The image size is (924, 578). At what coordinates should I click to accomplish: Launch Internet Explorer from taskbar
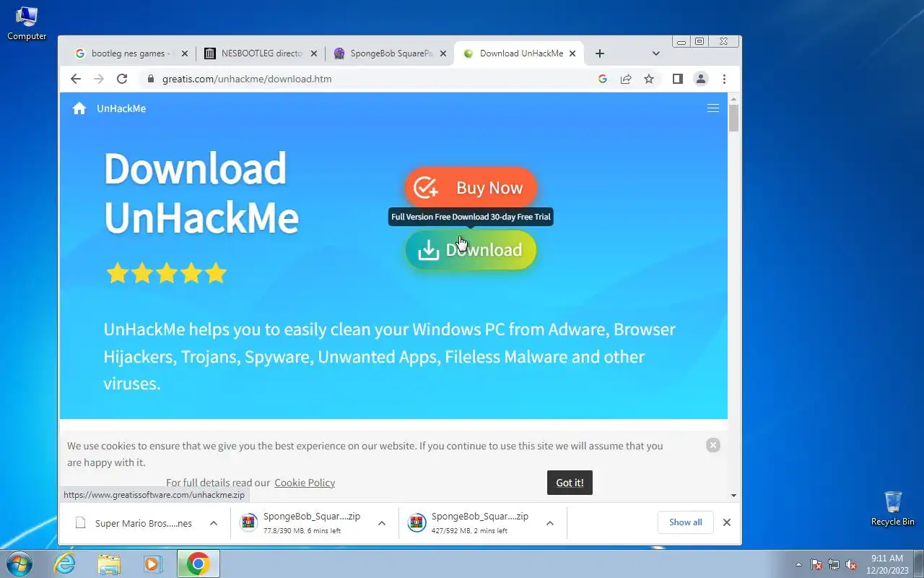(65, 564)
